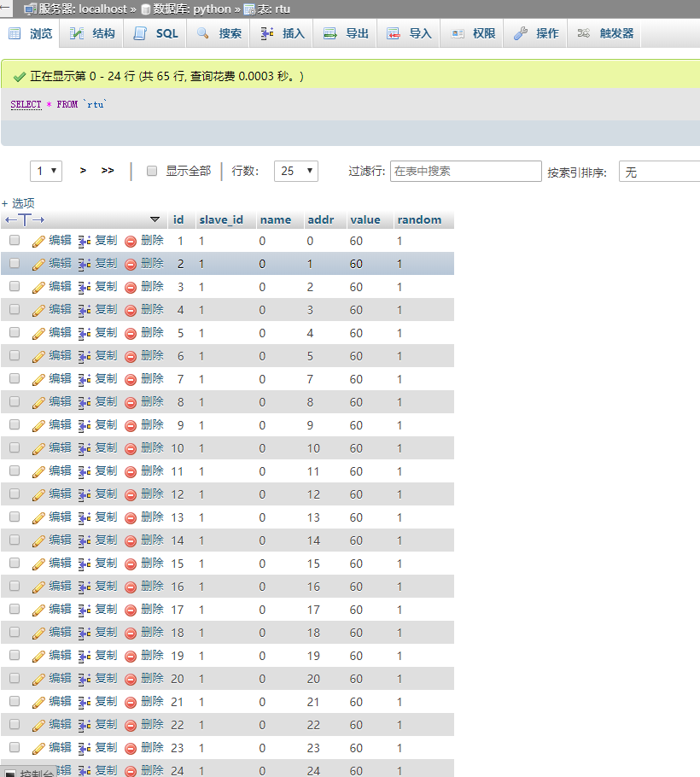
Task: Click the copy icon for row id 18
Action: click(85, 633)
